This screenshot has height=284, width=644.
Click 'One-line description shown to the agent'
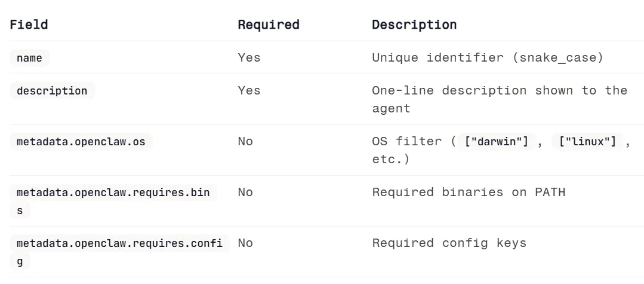pyautogui.click(x=499, y=91)
